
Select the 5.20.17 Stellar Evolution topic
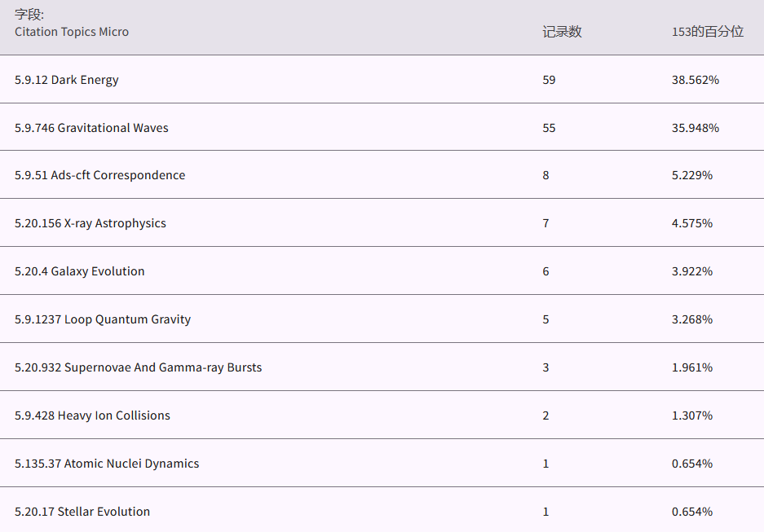(x=82, y=512)
